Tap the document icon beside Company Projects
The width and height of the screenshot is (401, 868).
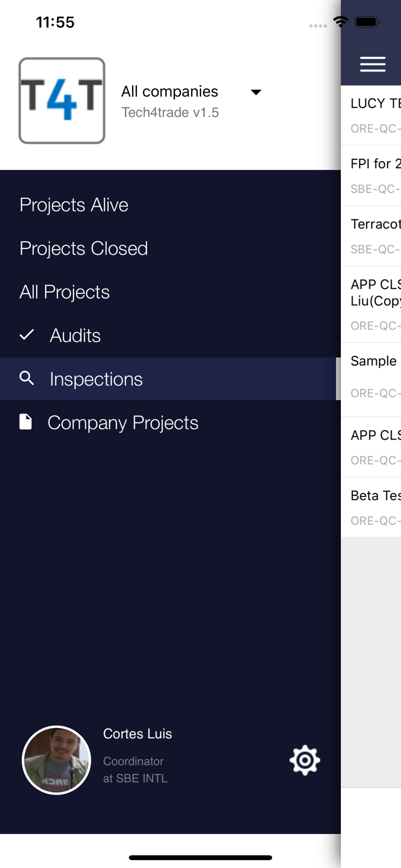pos(26,422)
